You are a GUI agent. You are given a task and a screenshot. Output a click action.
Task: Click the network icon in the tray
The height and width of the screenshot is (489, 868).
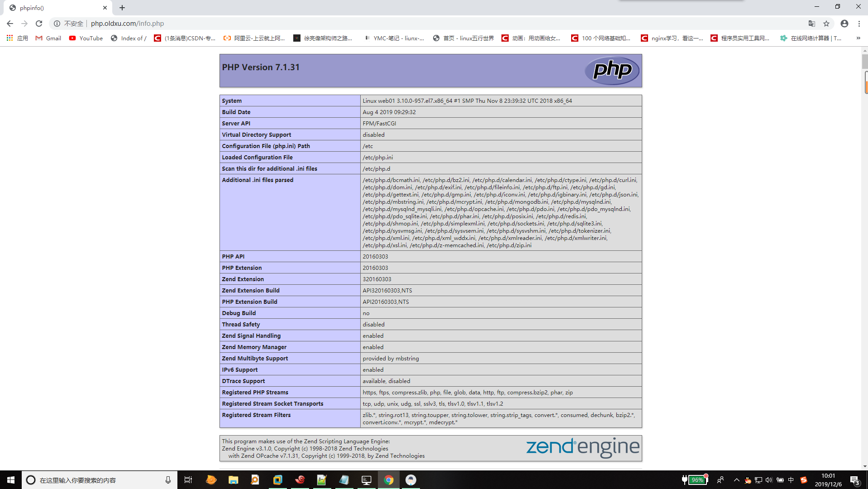pyautogui.click(x=758, y=480)
